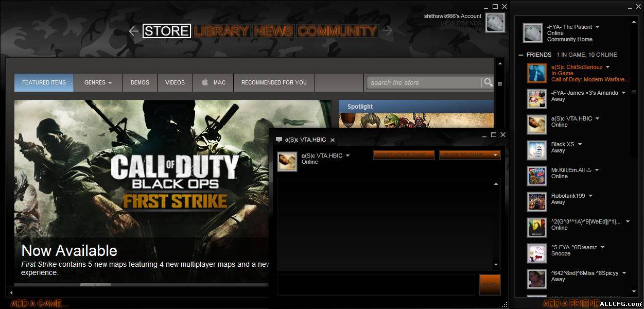Screen dimensions: 644x309
Task: Click Robotank199 friend avatar
Action: (x=537, y=202)
